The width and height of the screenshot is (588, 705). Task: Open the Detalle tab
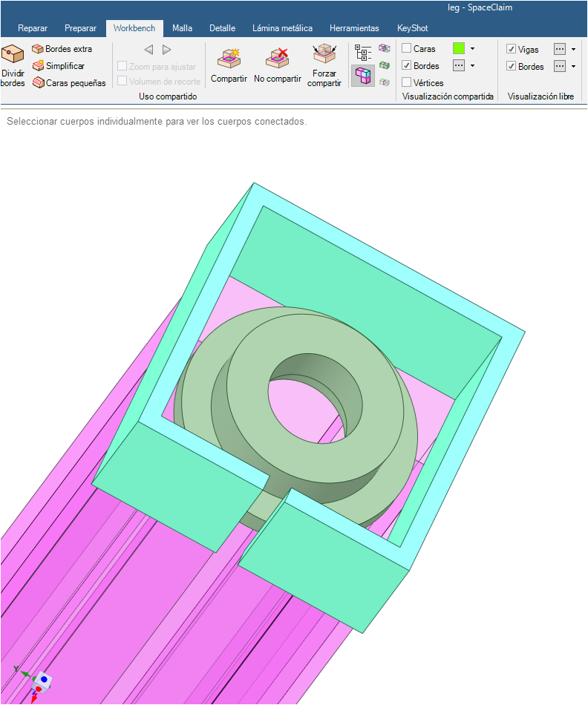[222, 28]
